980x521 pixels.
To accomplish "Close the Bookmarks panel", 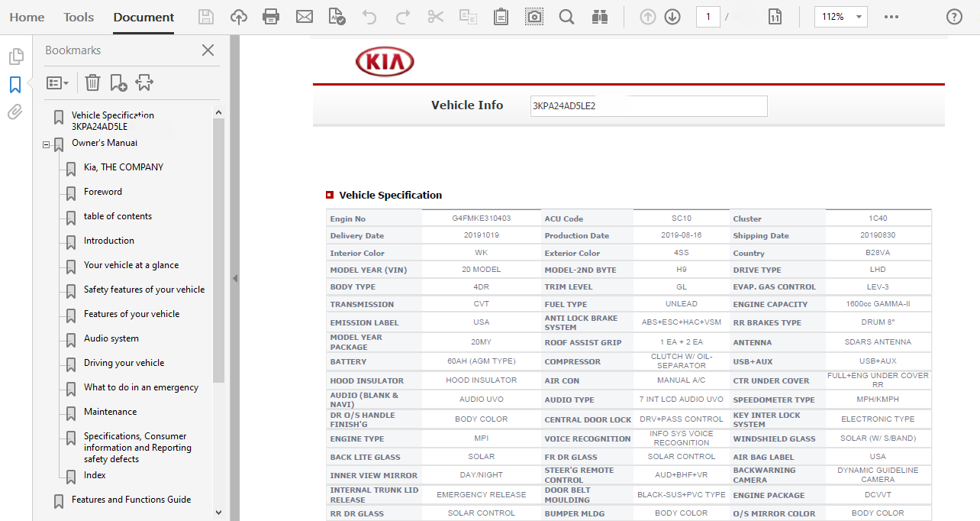I will click(x=208, y=50).
